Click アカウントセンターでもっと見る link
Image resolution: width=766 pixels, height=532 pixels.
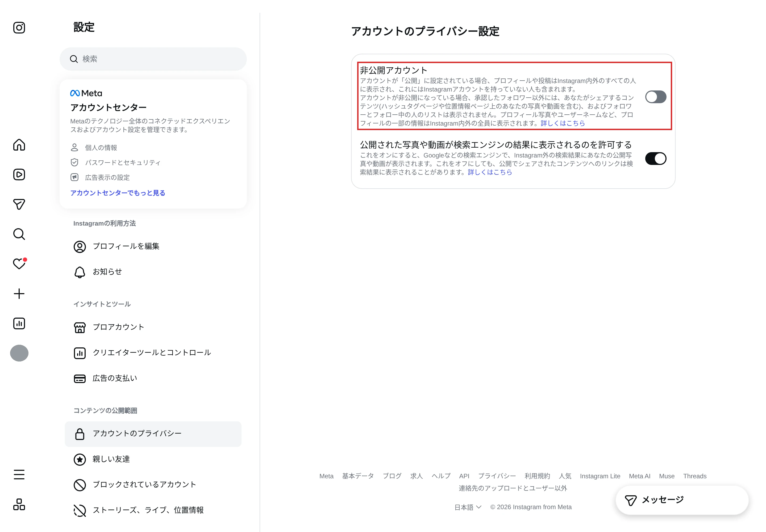click(118, 193)
